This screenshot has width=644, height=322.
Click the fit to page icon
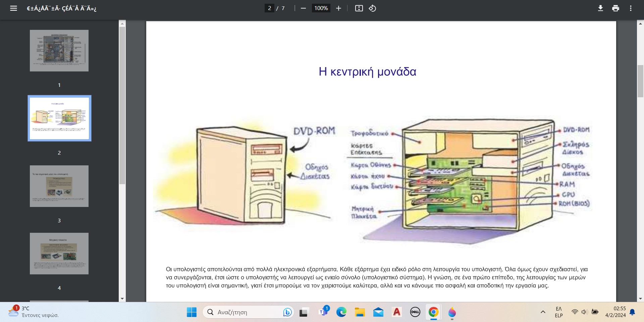(359, 8)
